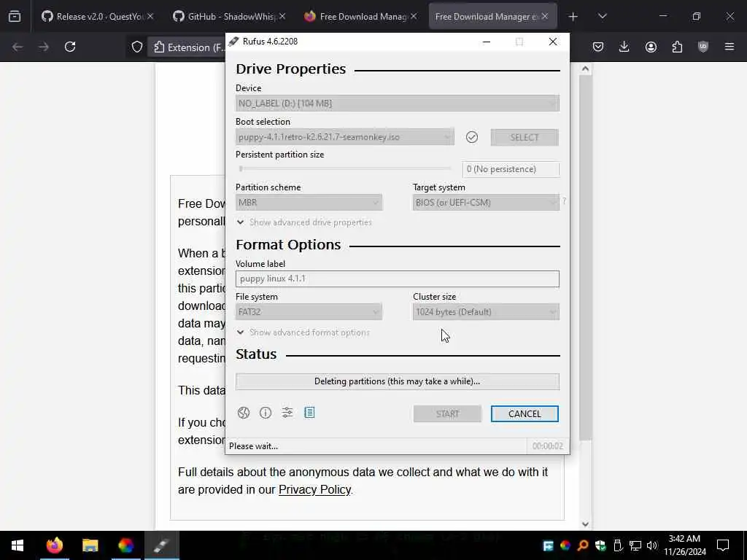This screenshot has width=747, height=560.
Task: Open Firefox hamburger application menu
Action: coord(729,47)
